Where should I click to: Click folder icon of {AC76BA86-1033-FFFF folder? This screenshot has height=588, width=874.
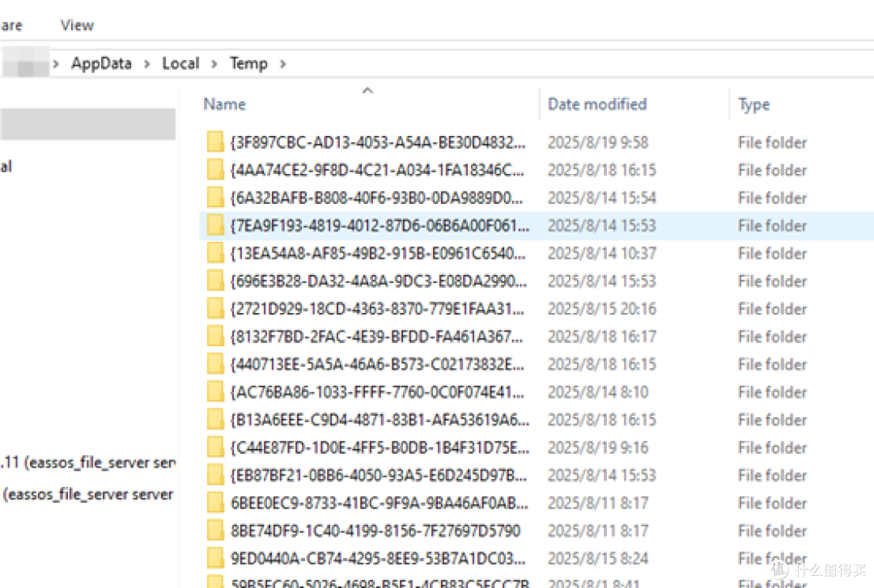coord(215,391)
